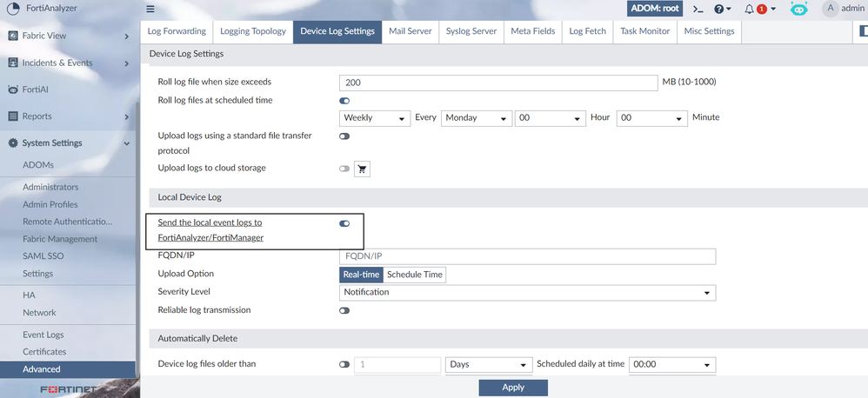The height and width of the screenshot is (398, 868).
Task: Enable Device log files older than toggle
Action: [344, 364]
